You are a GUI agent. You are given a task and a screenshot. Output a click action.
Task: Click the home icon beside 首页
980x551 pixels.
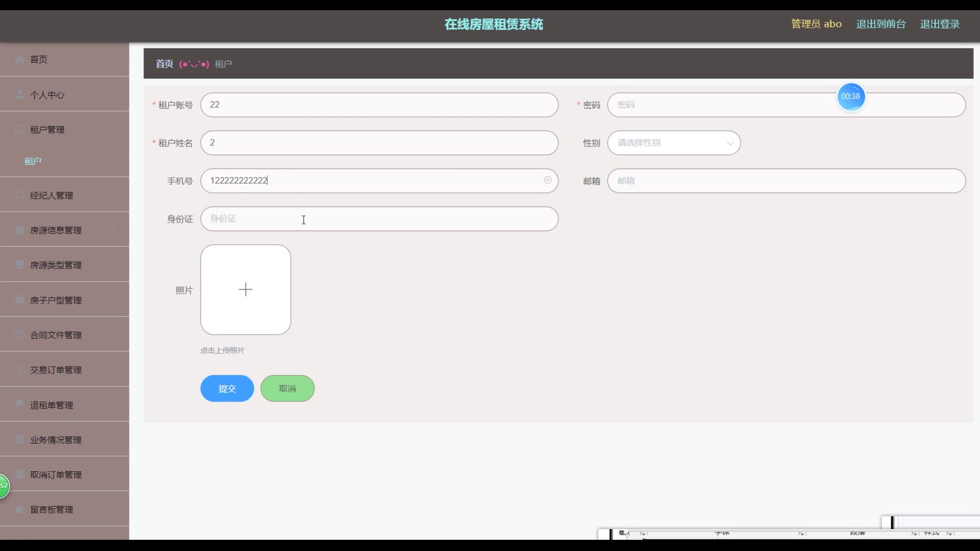(x=20, y=60)
